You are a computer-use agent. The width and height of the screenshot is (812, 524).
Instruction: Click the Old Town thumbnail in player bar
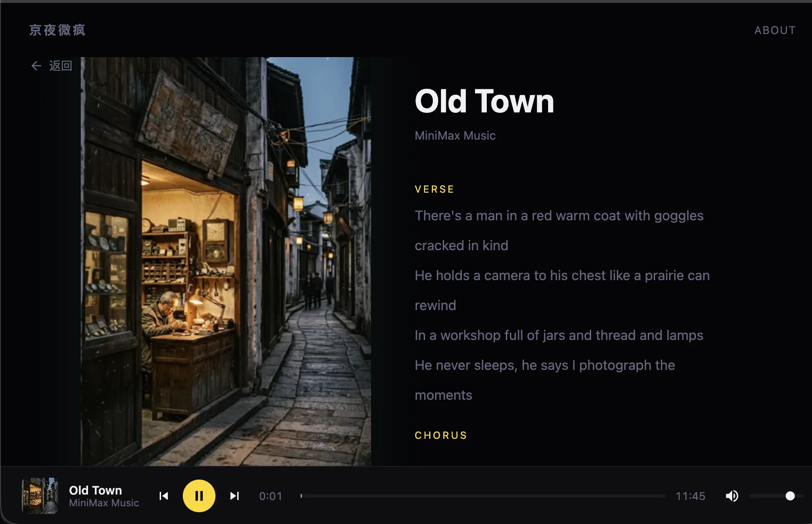(40, 496)
